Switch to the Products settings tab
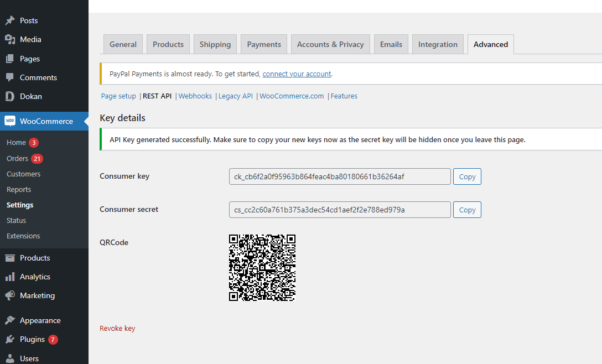Screen dimensions: 602x364 (x=168, y=44)
